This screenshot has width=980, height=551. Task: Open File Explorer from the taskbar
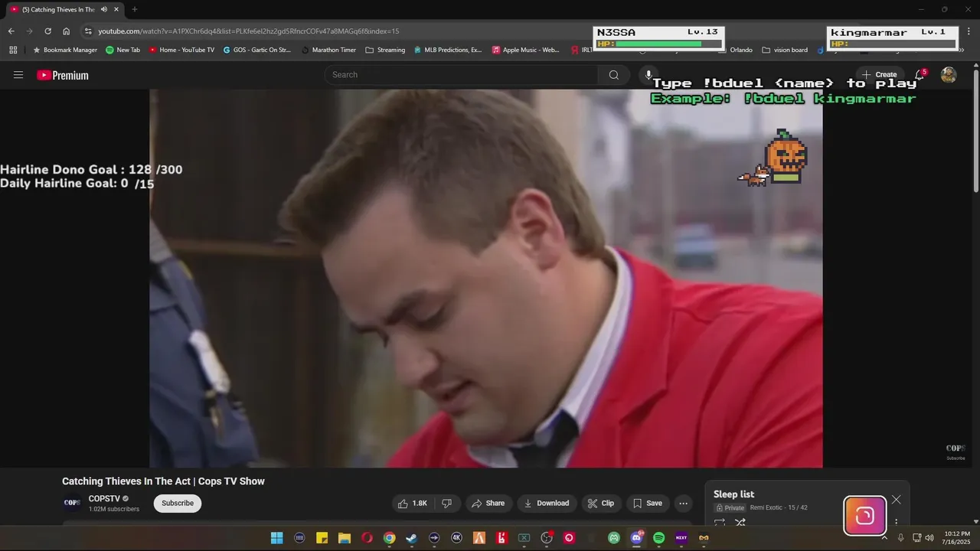pos(345,538)
